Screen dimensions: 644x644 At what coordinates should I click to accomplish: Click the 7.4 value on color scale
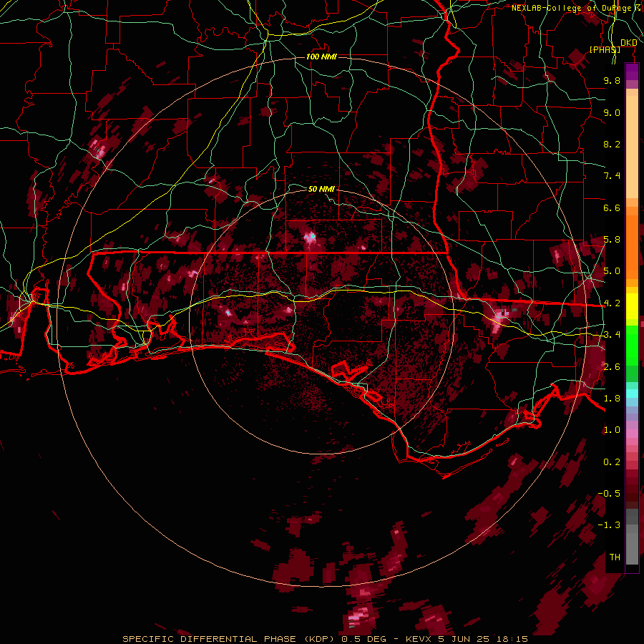coord(612,176)
